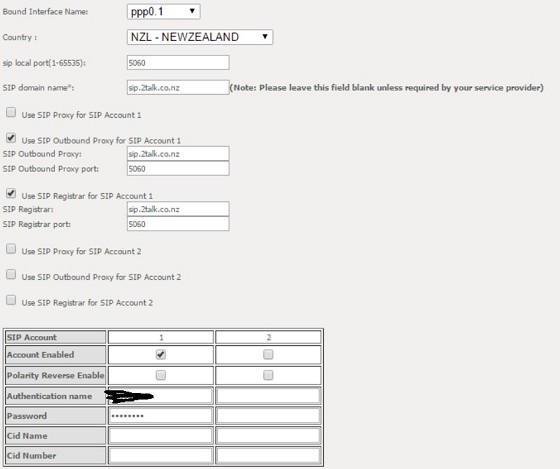Enable Use SIP Outbound Proxy for SIP Account 2
Screen dimensions: 560x469
pos(11,274)
